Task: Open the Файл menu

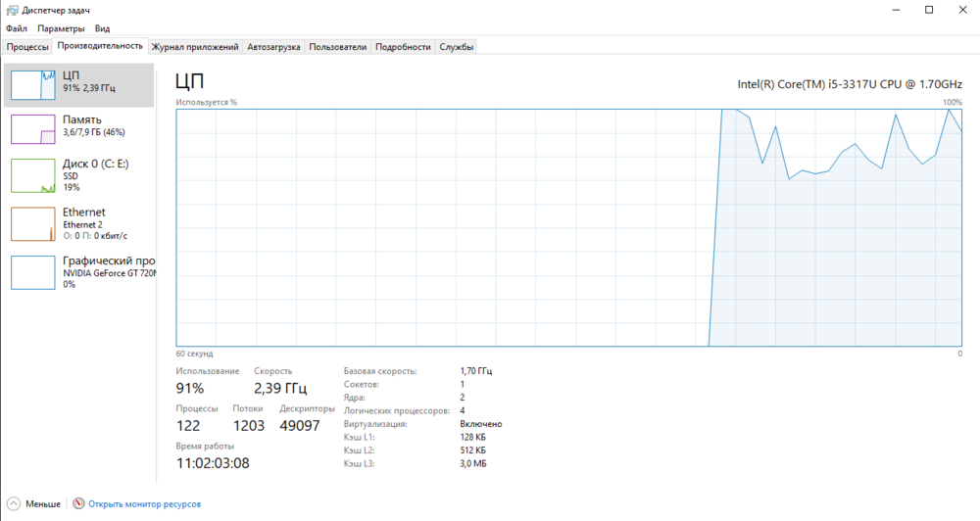Action: click(16, 29)
